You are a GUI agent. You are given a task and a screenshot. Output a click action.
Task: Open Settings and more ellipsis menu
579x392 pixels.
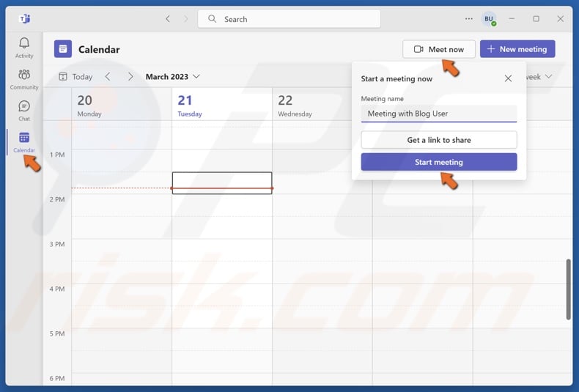point(468,19)
